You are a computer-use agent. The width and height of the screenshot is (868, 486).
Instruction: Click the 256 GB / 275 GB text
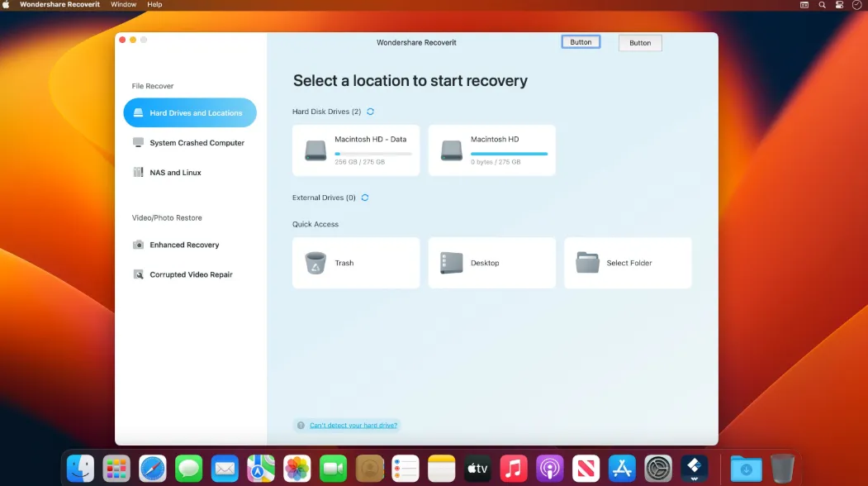pos(360,162)
